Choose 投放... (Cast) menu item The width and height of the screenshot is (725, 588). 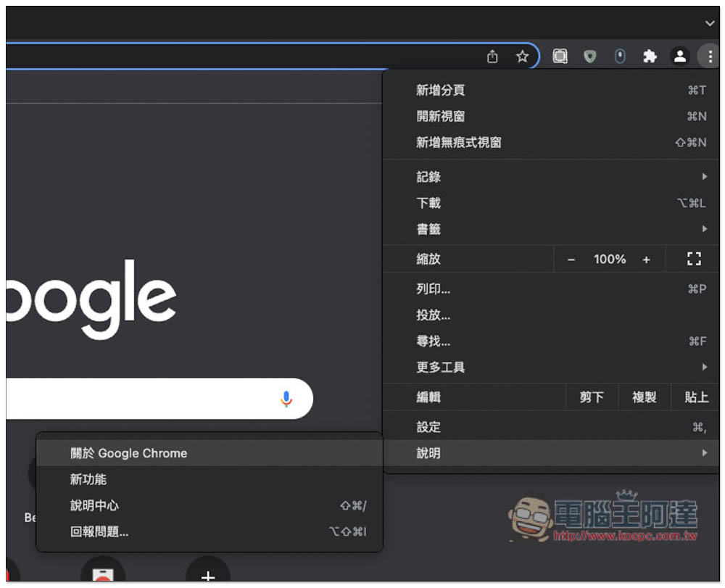point(552,315)
